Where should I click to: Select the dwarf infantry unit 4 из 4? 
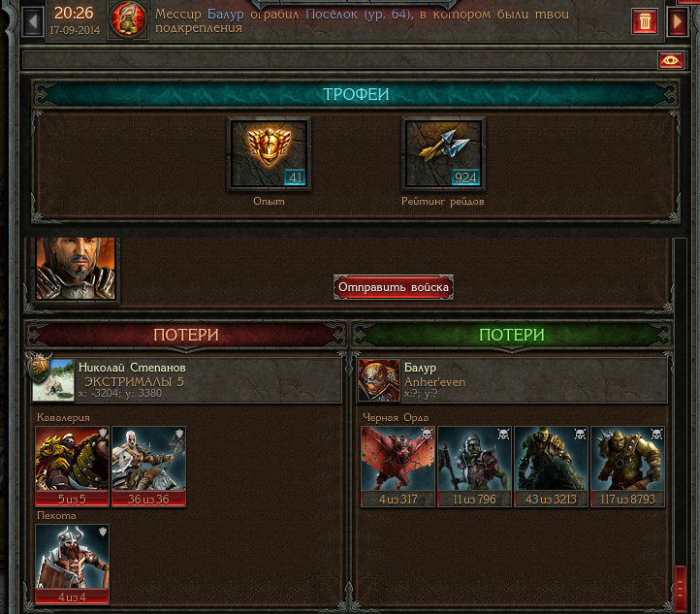(72, 565)
